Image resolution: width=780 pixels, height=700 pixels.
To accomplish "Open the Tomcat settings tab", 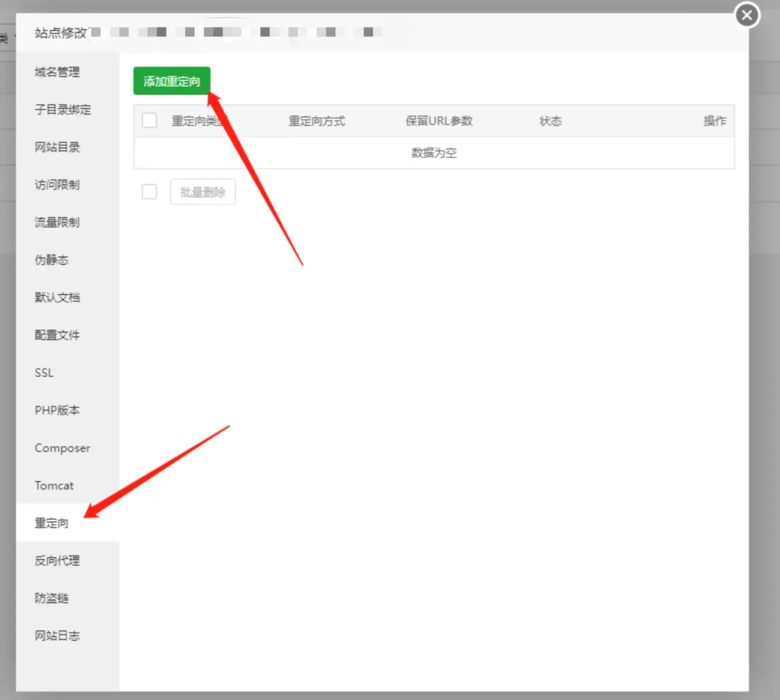I will point(54,485).
